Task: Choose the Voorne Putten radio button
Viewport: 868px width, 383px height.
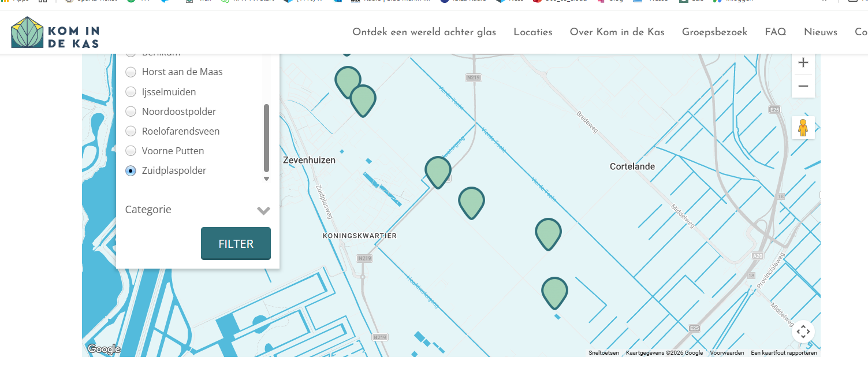Action: click(x=131, y=151)
